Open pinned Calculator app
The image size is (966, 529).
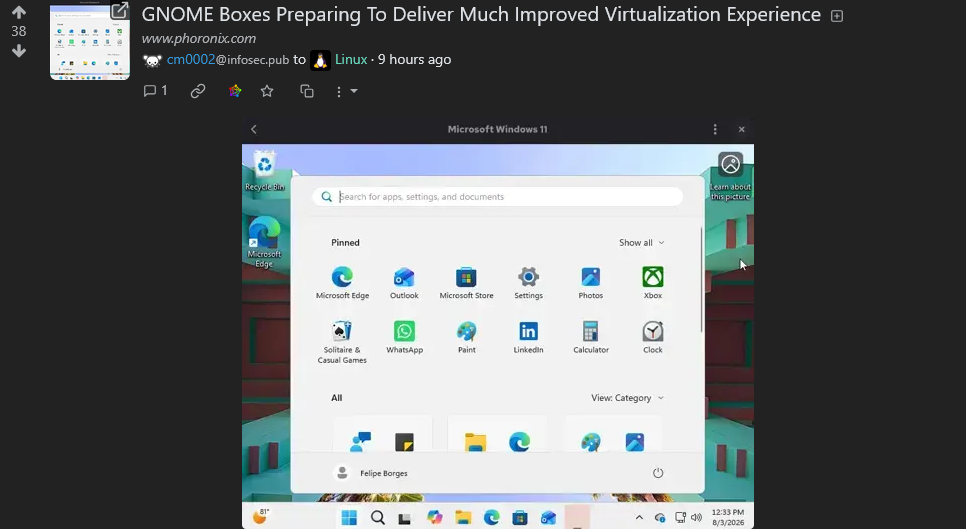pos(591,337)
